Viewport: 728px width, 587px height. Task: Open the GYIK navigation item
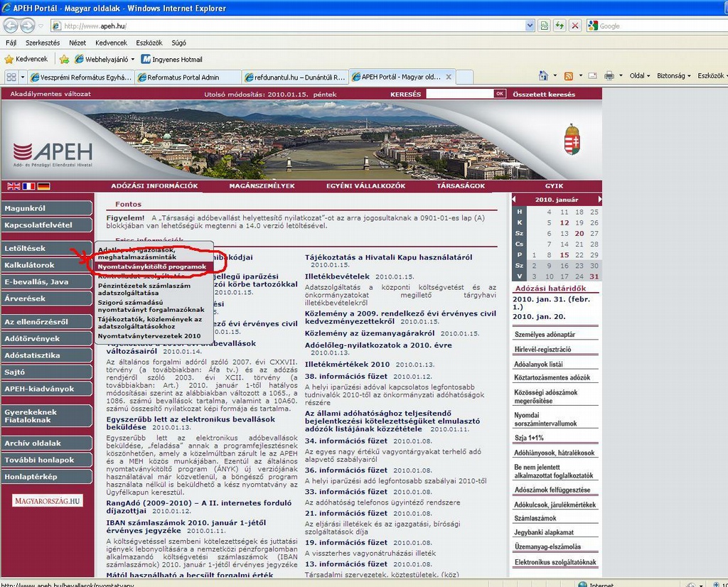(554, 186)
